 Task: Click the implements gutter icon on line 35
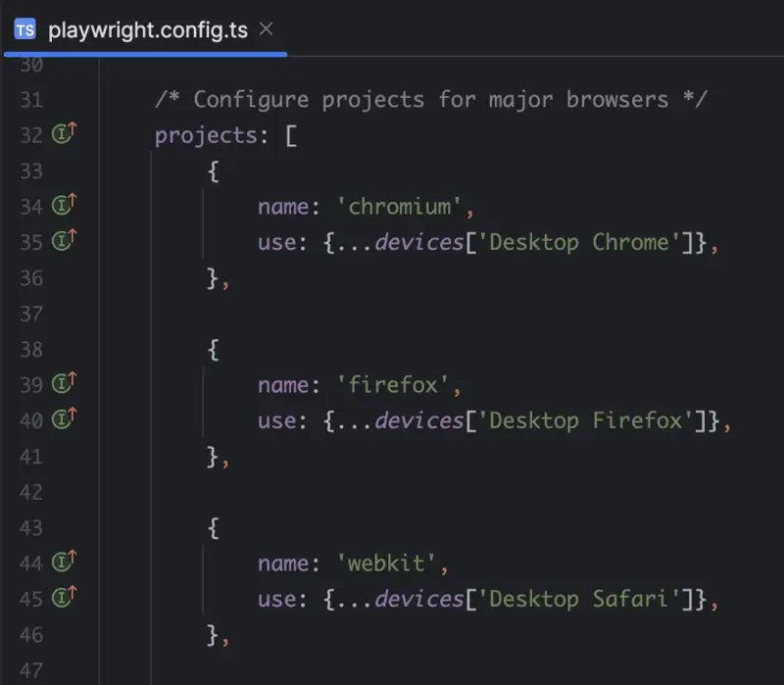point(64,240)
